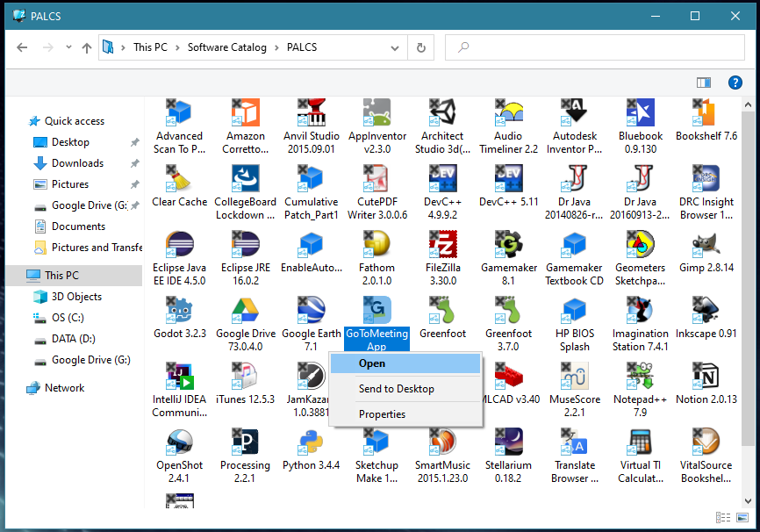This screenshot has width=760, height=532.
Task: Click the scrollbar down arrow
Action: (748, 501)
